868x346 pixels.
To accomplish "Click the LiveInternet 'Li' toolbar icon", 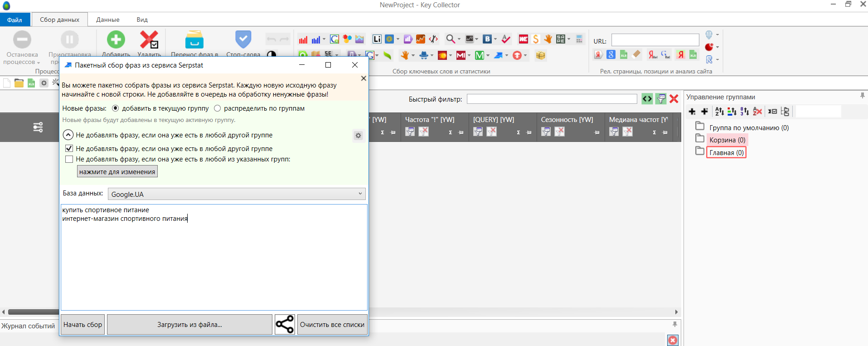I will pos(377,39).
